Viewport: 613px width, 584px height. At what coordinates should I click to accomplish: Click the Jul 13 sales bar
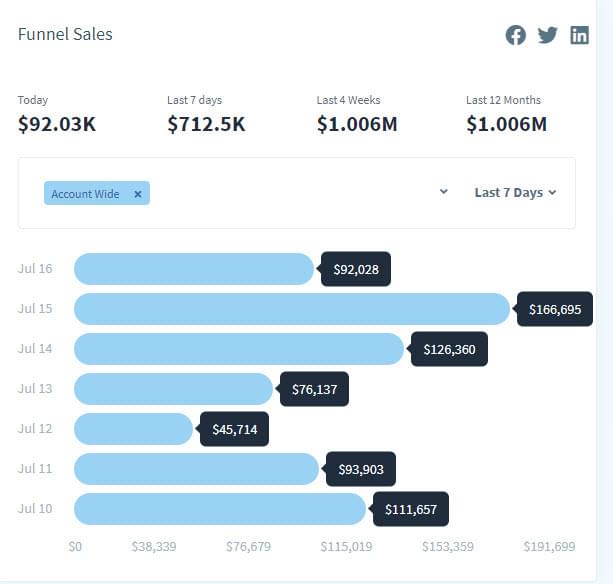173,389
